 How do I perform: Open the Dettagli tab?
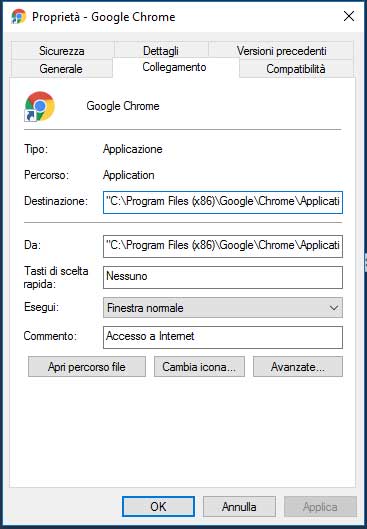tap(161, 51)
